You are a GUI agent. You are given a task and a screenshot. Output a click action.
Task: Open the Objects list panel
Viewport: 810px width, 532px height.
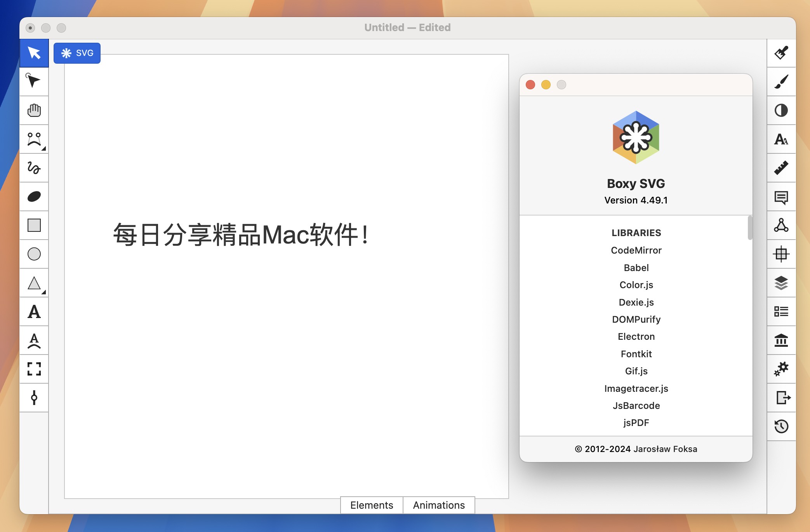781,311
